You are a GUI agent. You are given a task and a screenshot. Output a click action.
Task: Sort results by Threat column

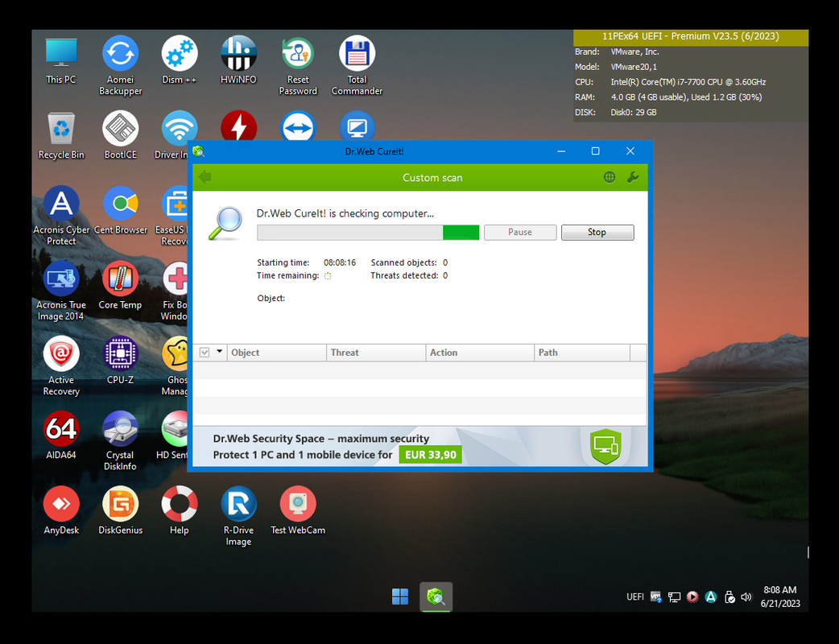pos(376,353)
